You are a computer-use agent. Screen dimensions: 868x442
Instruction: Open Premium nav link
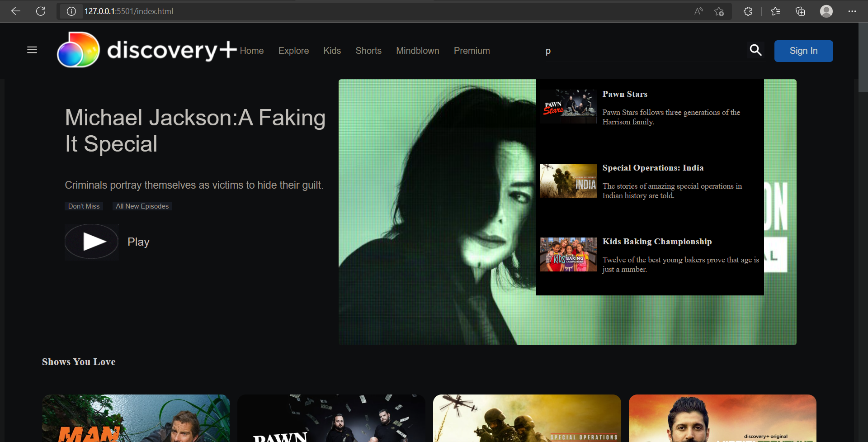pyautogui.click(x=472, y=51)
